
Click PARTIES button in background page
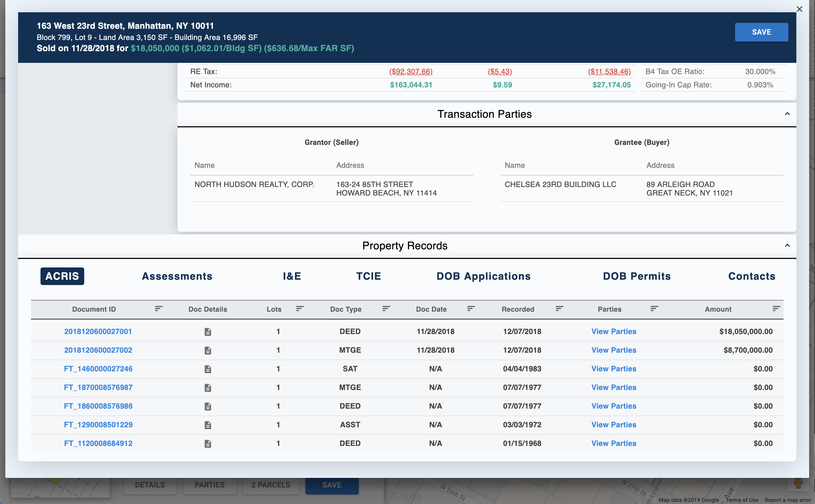210,485
